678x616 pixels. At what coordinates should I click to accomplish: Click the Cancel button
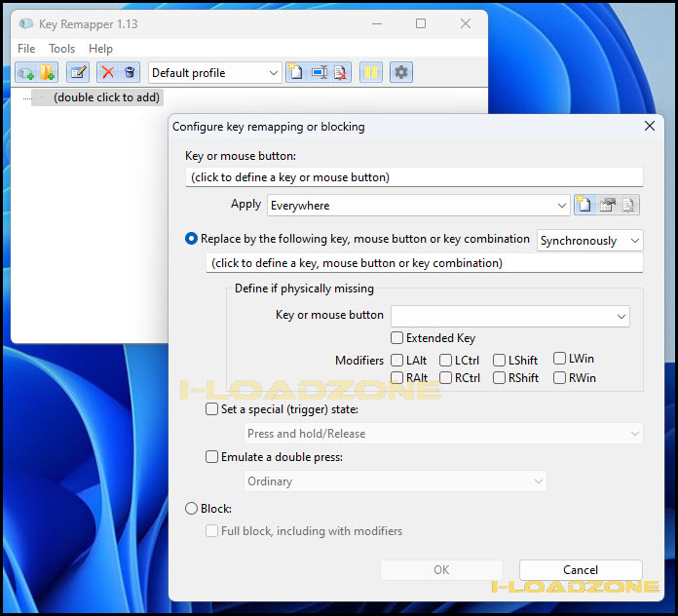[x=581, y=570]
